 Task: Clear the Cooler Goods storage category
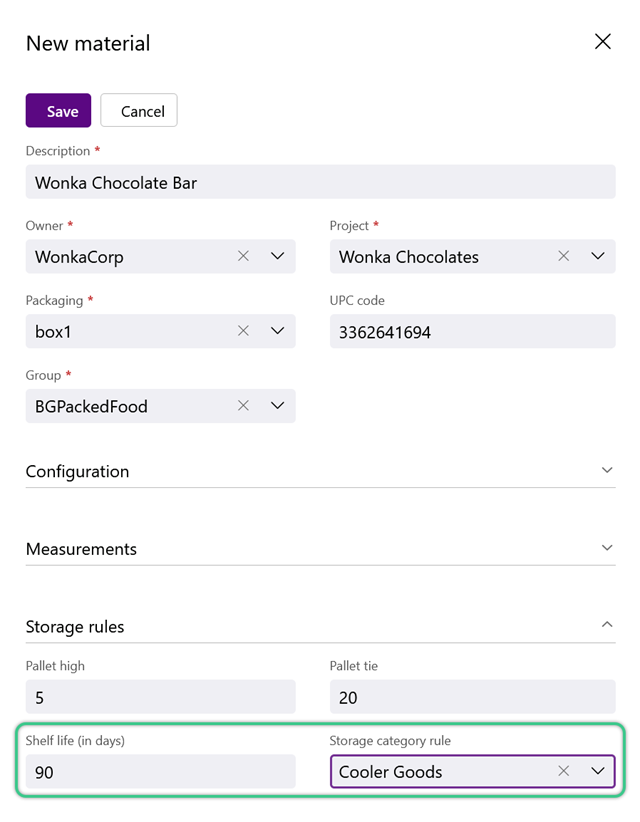563,771
